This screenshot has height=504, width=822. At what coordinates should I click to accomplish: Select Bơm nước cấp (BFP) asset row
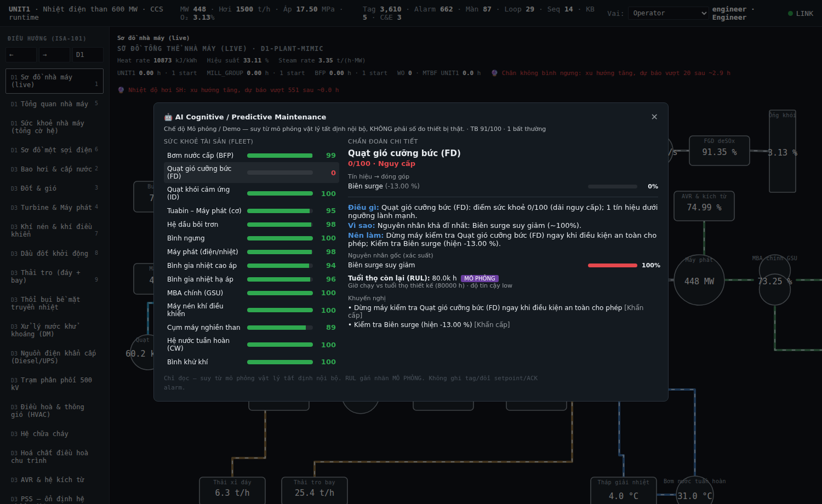coord(252,156)
